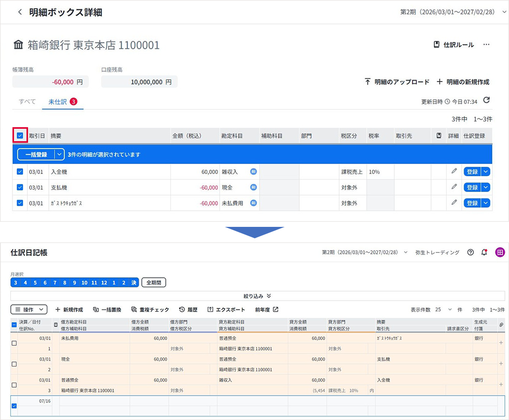Click the 口座残高 10,000,000 円 field
This screenshot has height=420, width=509.
pyautogui.click(x=139, y=82)
